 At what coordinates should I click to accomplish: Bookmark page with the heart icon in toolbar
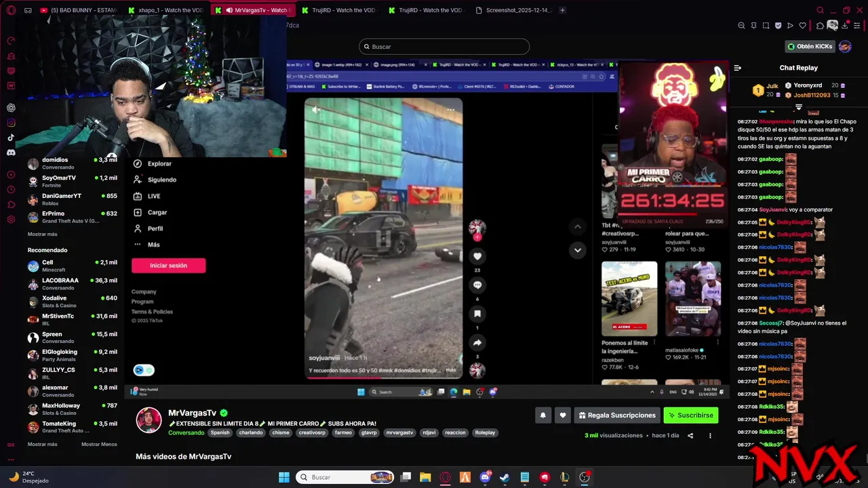click(802, 26)
